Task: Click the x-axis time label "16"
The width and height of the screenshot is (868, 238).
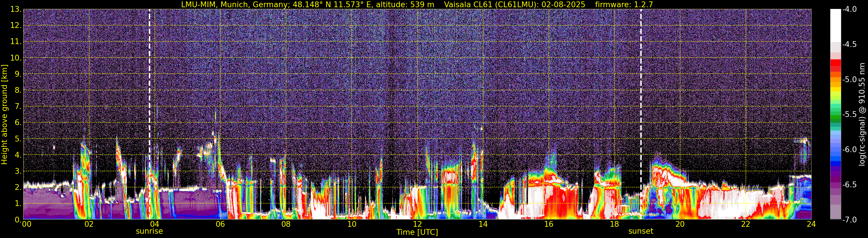Action: [548, 224]
